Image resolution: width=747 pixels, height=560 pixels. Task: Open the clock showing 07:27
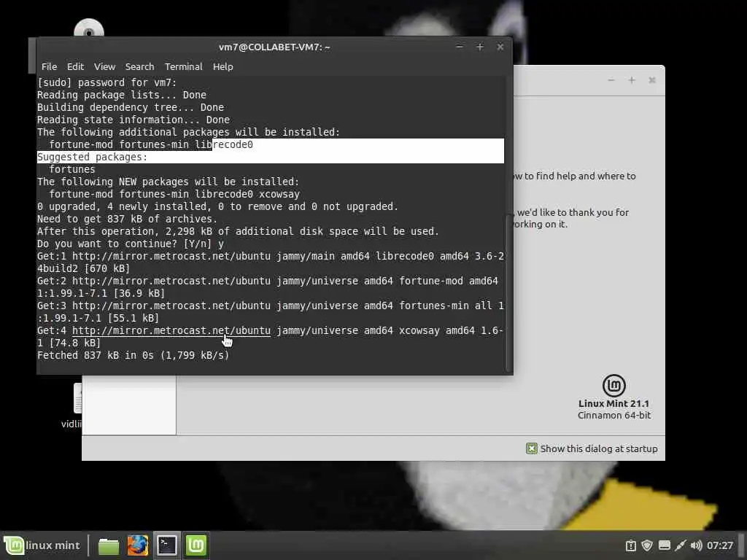tap(719, 545)
